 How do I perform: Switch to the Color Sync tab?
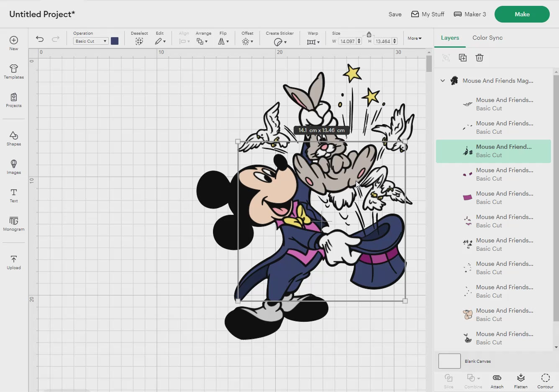[x=487, y=38]
